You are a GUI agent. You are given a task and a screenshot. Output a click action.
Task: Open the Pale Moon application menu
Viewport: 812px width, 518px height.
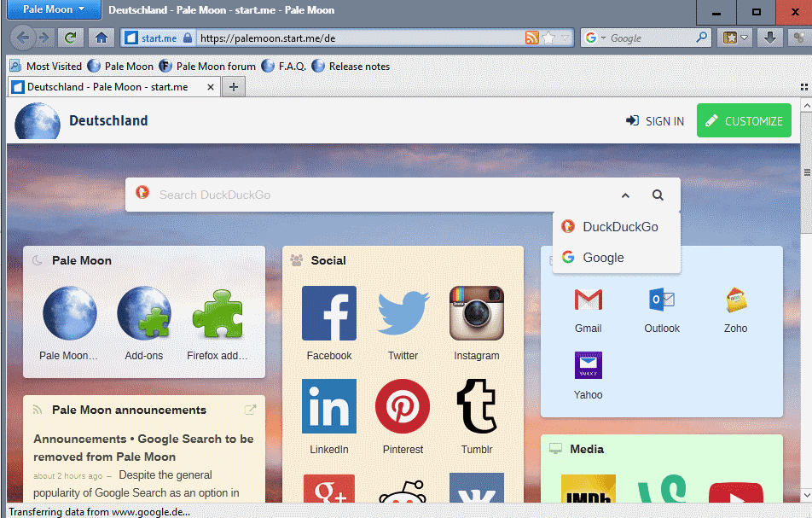tap(54, 10)
